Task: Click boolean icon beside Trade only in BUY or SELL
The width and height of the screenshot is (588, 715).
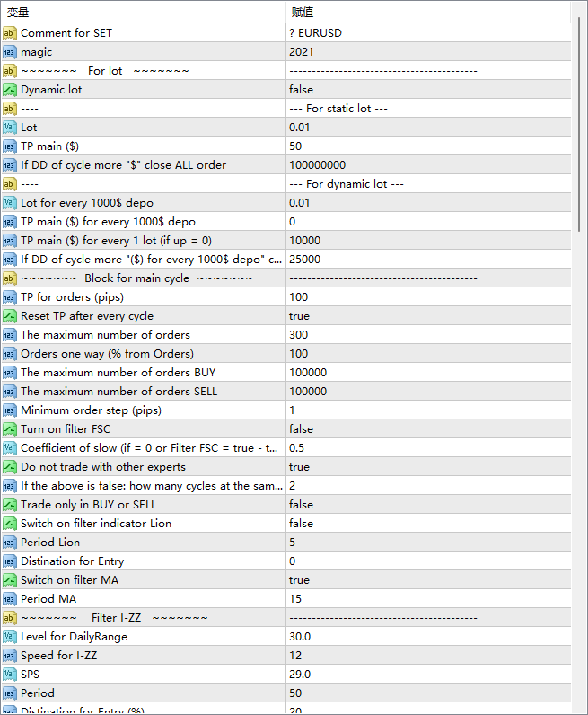Action: pos(10,505)
